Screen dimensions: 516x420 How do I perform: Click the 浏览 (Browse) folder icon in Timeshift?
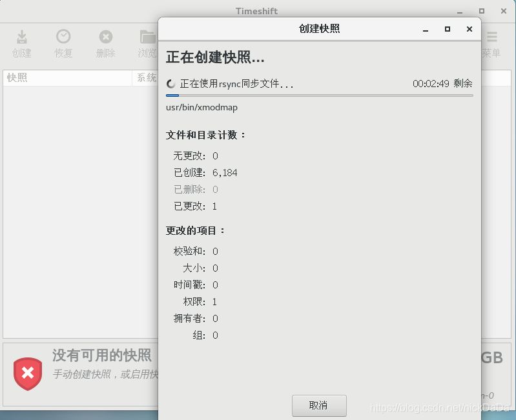147,37
